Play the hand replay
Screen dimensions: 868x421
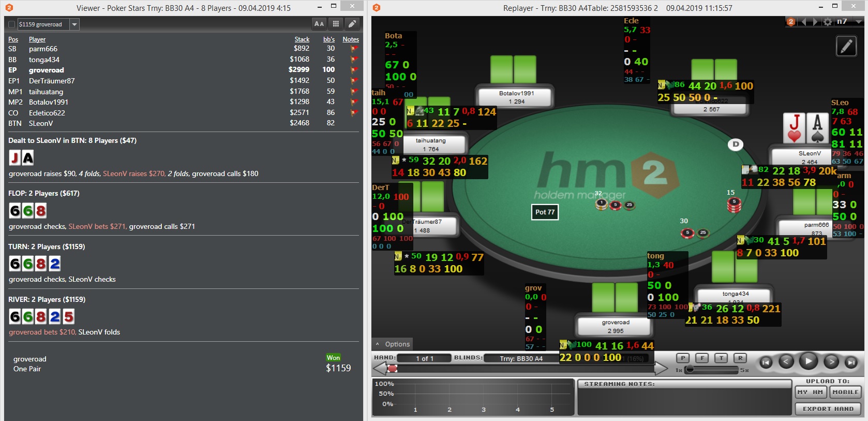[809, 361]
